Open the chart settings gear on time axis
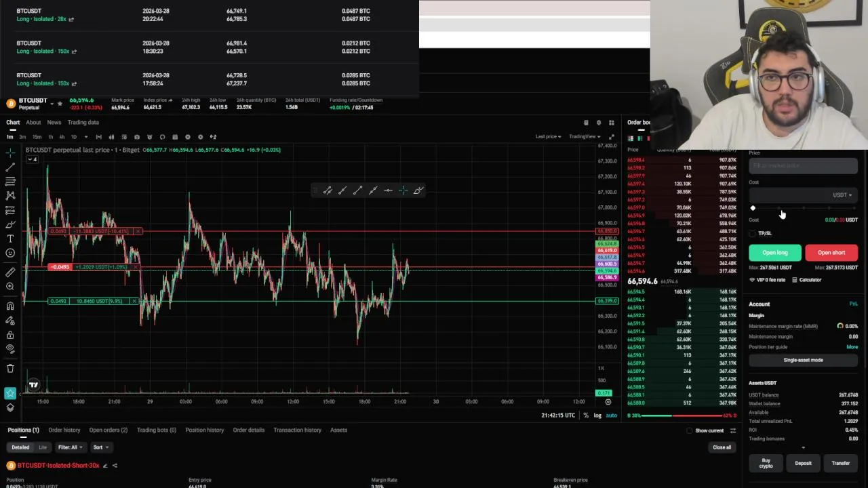This screenshot has width=868, height=488. [x=608, y=402]
